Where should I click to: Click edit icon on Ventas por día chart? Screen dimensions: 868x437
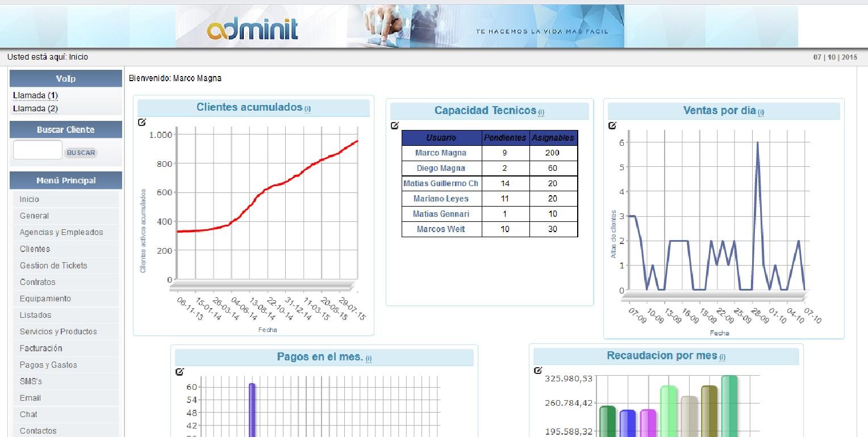[x=612, y=125]
